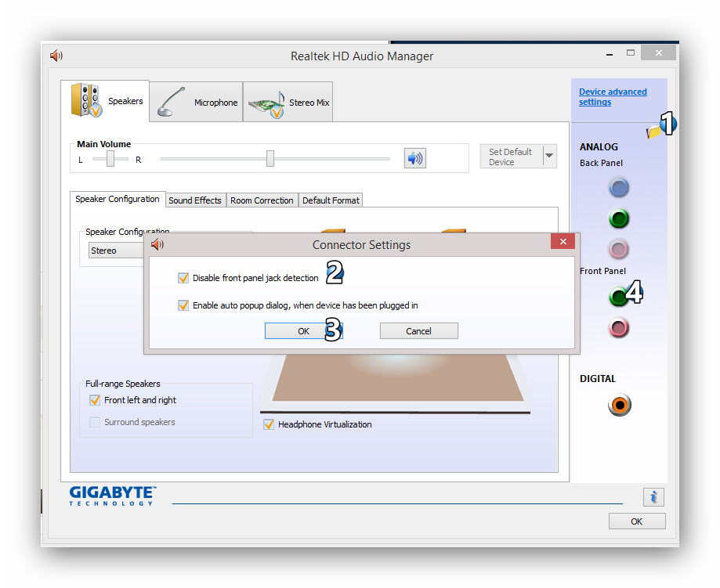Expand the Set Default Device dropdown arrow

point(550,156)
